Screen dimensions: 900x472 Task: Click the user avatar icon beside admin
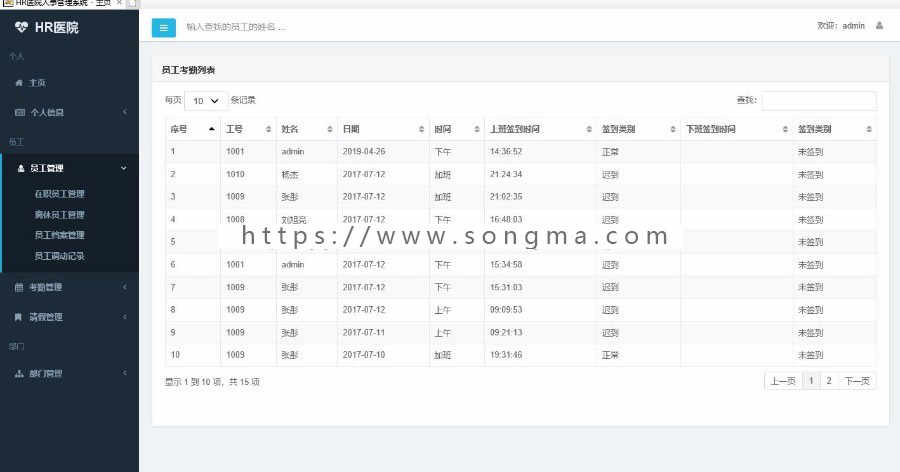(x=879, y=25)
